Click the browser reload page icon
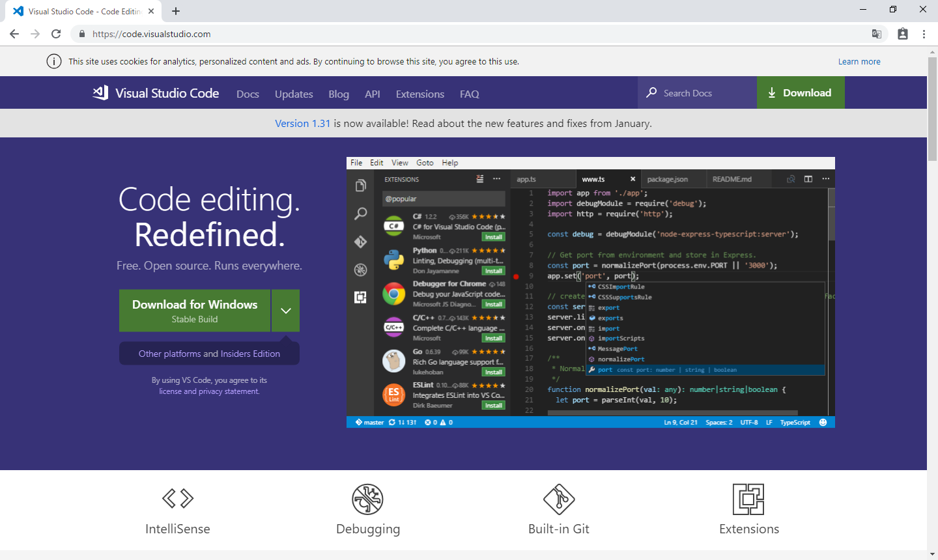This screenshot has width=938, height=560. click(x=56, y=34)
